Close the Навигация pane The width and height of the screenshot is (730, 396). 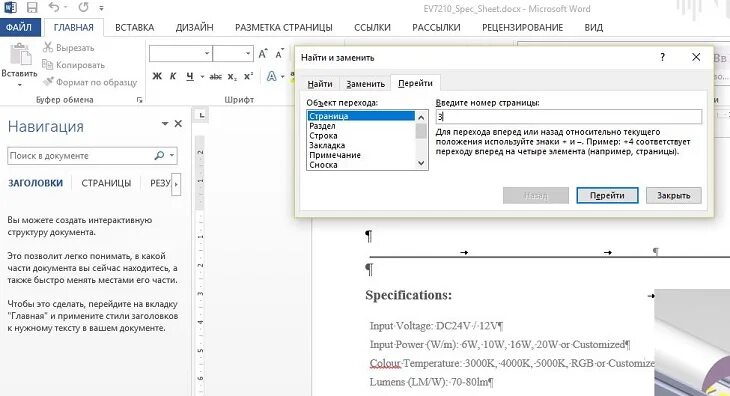click(x=178, y=124)
